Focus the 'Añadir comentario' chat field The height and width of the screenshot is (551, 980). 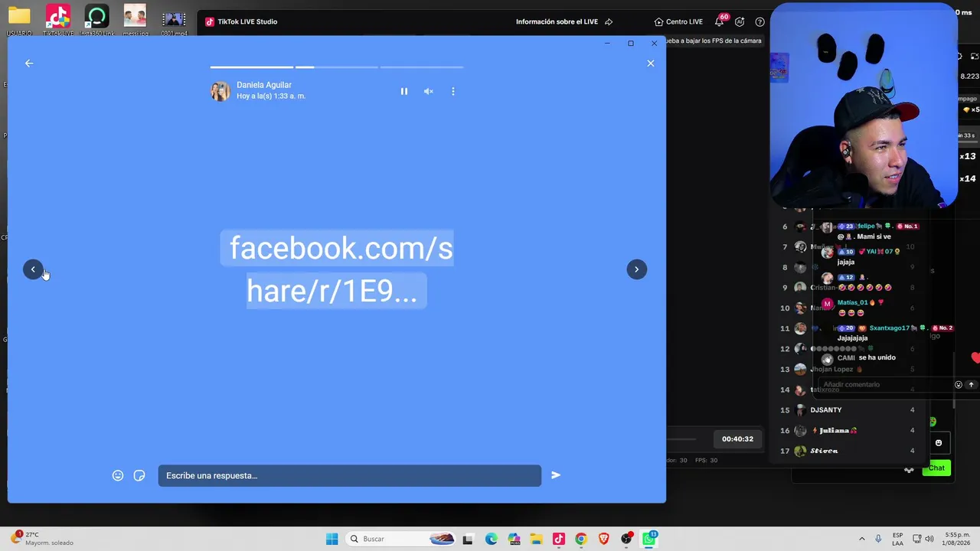coord(884,385)
